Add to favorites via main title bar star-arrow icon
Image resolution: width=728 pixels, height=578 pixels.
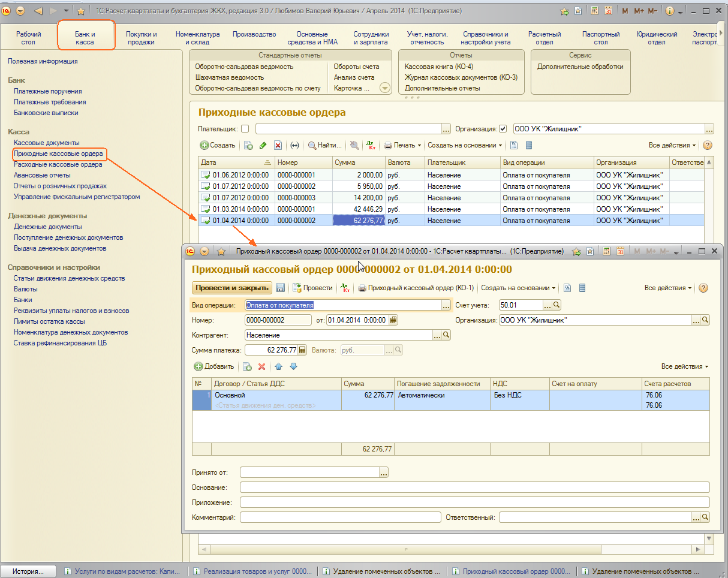tap(564, 11)
